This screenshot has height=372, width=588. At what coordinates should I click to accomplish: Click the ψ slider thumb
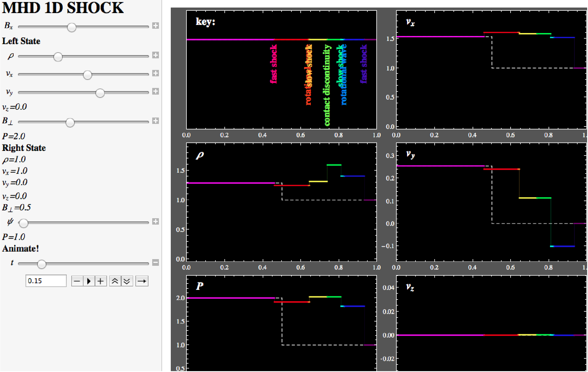23,223
